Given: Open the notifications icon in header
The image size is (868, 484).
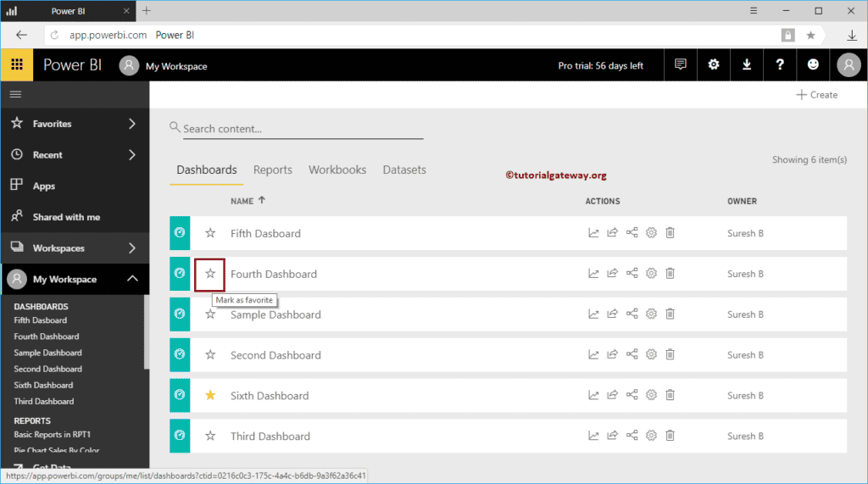Looking at the screenshot, I should [x=681, y=64].
